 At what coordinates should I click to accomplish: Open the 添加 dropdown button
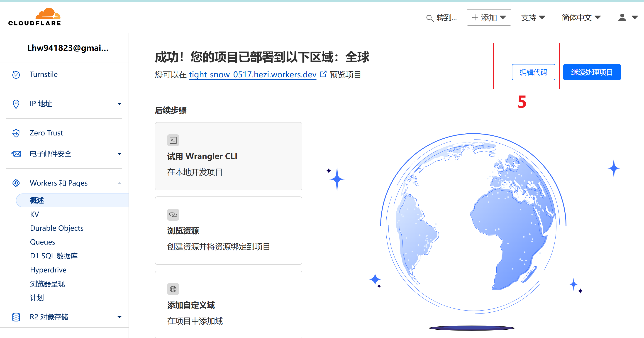pyautogui.click(x=489, y=17)
